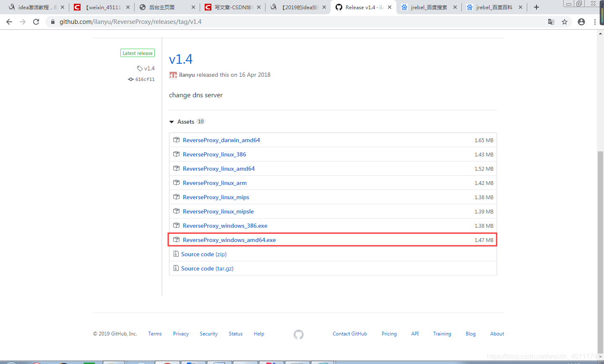Close the 'idea激活教程' tab
Screen dimensions: 604x364
tap(62, 7)
